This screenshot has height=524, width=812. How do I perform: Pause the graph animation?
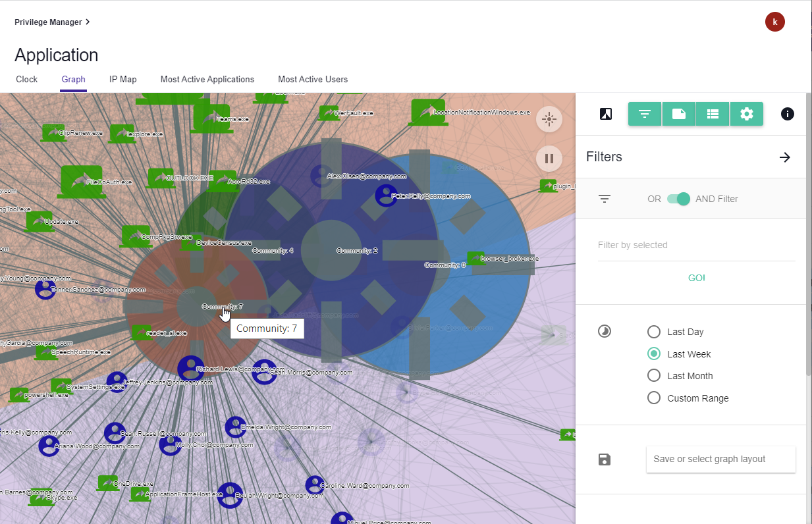[x=549, y=159]
